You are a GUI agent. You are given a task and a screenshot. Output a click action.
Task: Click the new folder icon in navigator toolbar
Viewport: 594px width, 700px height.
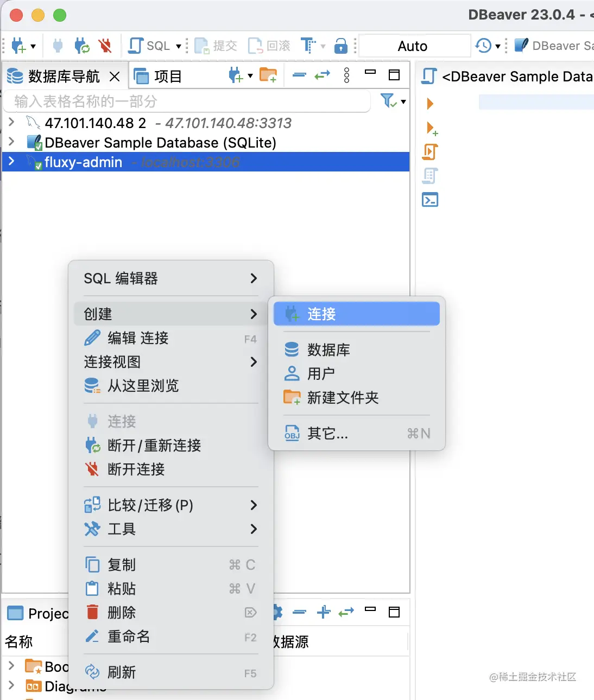(268, 75)
